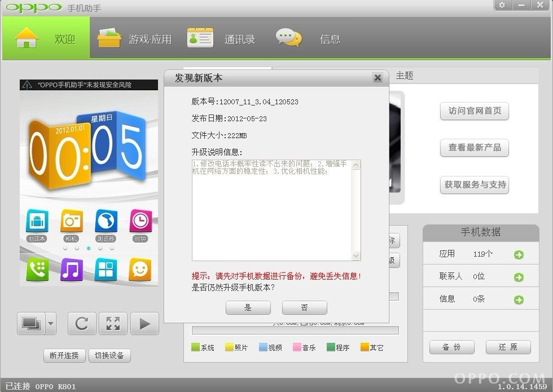Click the green phone dialer icon

pyautogui.click(x=37, y=270)
